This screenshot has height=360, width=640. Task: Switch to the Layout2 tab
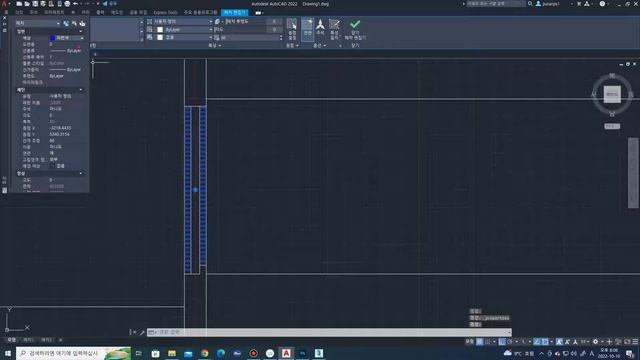point(46,340)
